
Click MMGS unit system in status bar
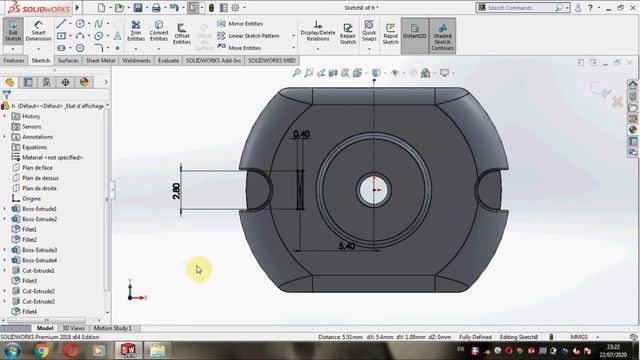tap(579, 337)
